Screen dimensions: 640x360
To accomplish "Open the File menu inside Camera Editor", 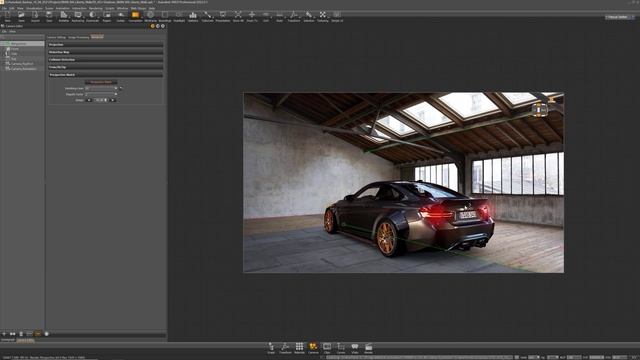I will tap(4, 31).
